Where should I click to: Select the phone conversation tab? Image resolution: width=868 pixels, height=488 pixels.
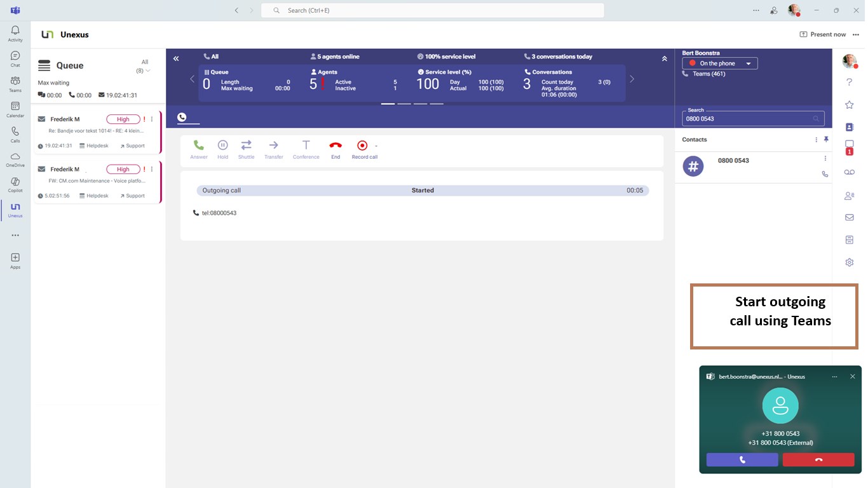182,117
